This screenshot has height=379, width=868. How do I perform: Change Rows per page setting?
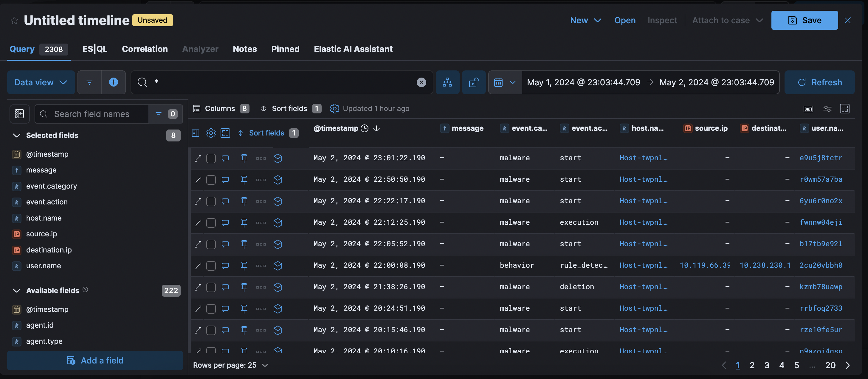coord(230,365)
